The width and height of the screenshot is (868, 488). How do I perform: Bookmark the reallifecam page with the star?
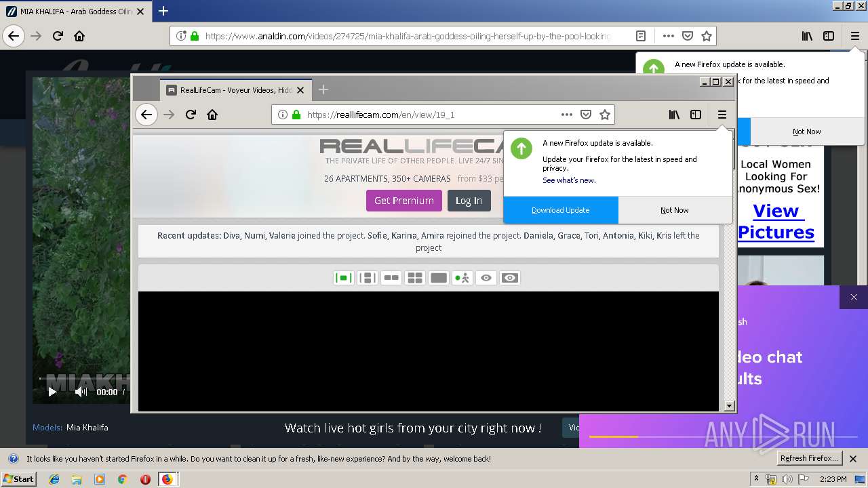pos(605,115)
